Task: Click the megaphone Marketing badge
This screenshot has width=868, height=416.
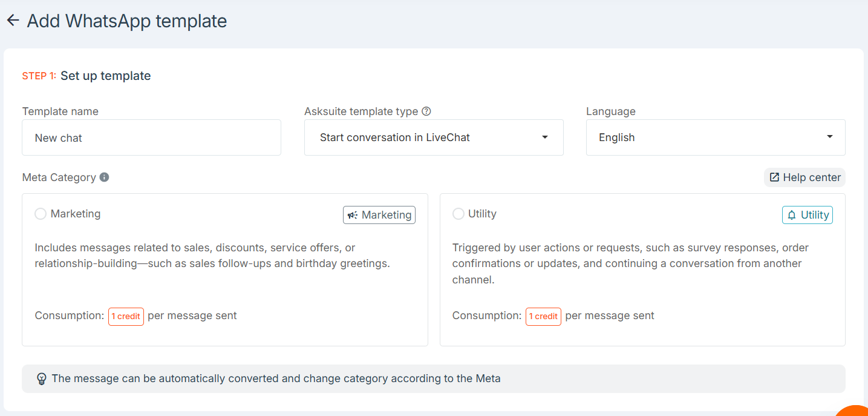Action: coord(379,215)
